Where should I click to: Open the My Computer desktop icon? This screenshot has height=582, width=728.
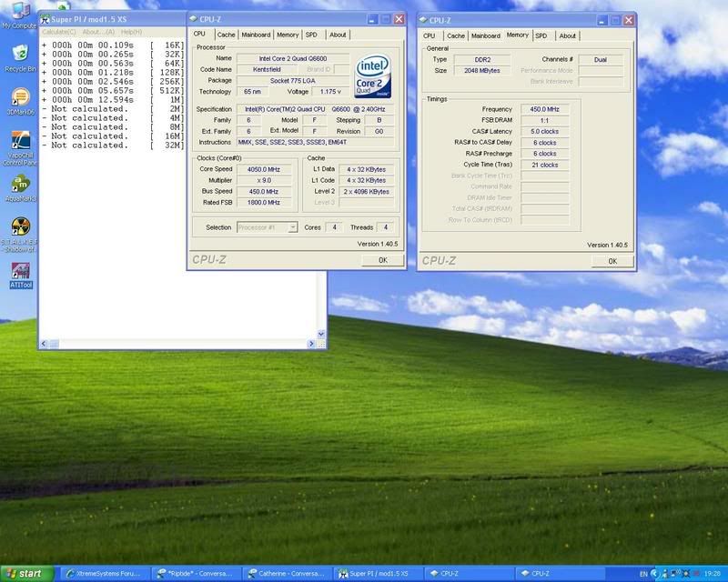pyautogui.click(x=19, y=15)
